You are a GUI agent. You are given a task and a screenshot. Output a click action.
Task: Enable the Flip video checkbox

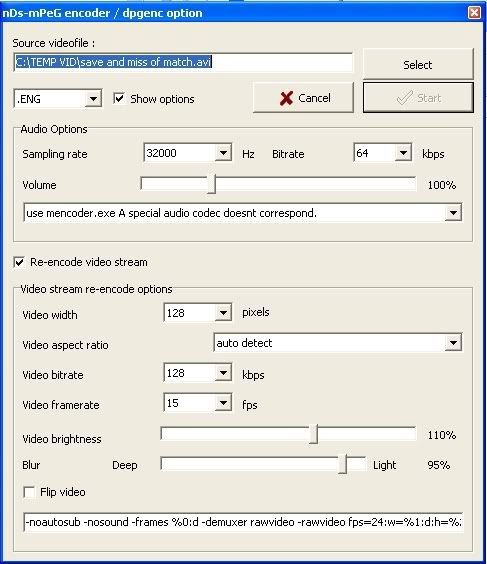pyautogui.click(x=29, y=492)
